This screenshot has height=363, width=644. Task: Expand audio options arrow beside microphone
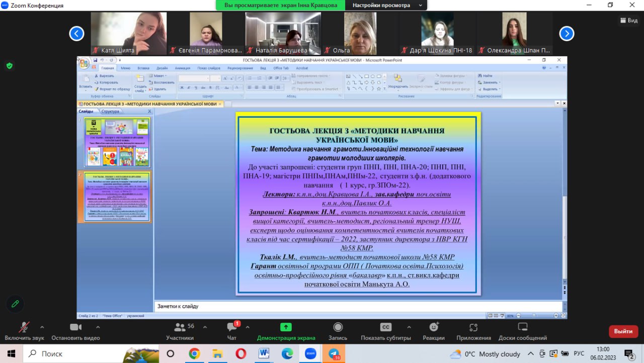[x=42, y=327]
